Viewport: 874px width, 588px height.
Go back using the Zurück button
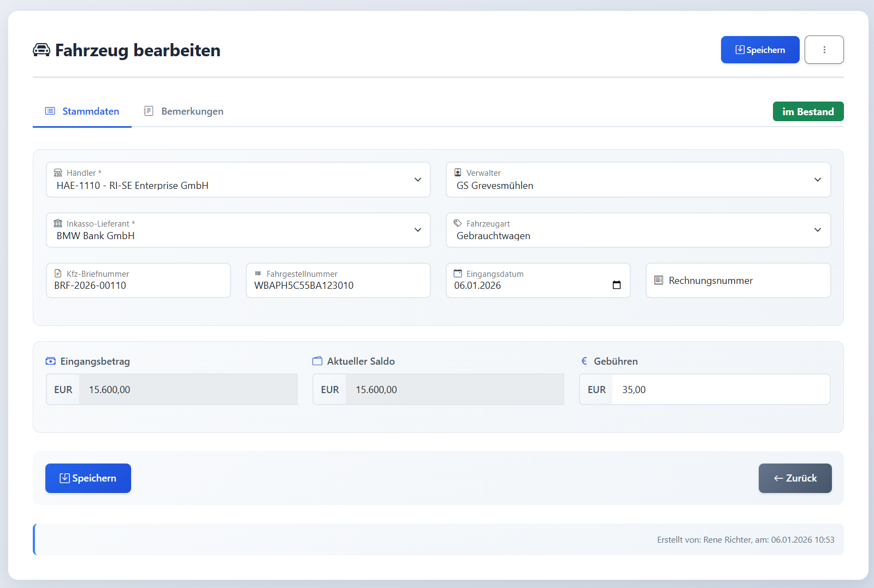point(795,478)
